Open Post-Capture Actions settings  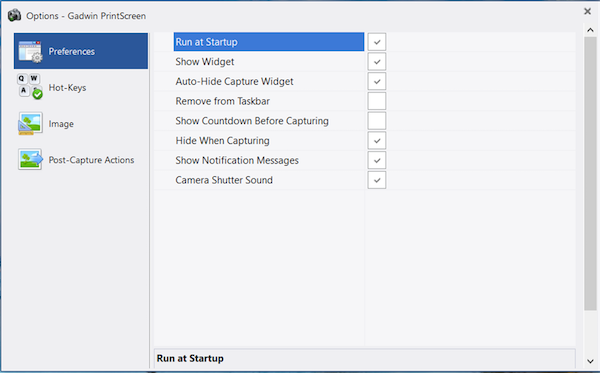coord(81,160)
